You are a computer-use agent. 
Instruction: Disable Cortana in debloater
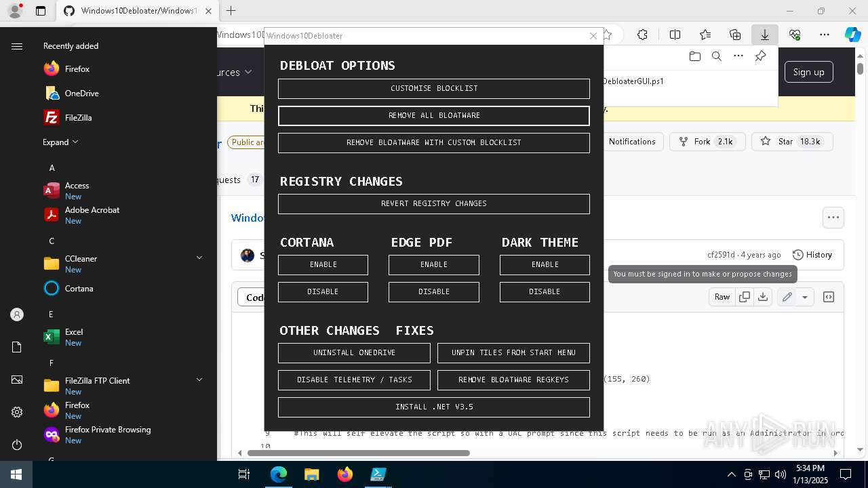pos(323,292)
